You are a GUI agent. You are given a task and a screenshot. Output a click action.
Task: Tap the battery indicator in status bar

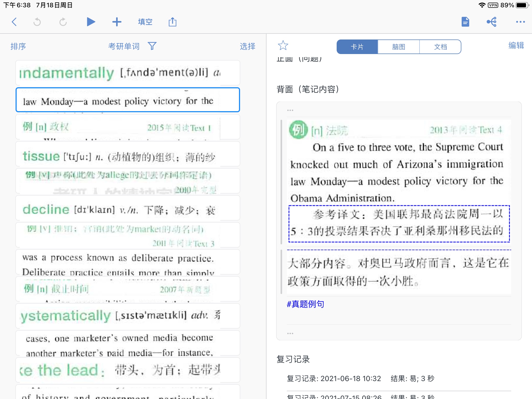point(523,5)
